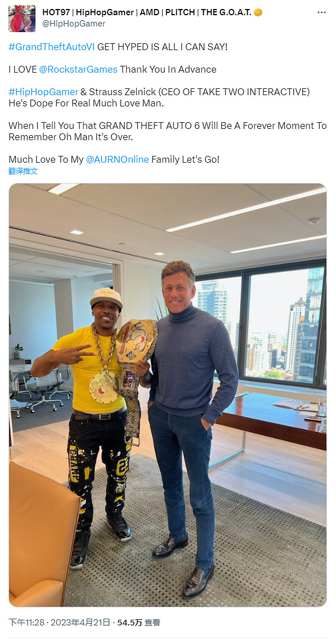Click the gold verified badge
The image size is (336, 644).
pos(258,12)
